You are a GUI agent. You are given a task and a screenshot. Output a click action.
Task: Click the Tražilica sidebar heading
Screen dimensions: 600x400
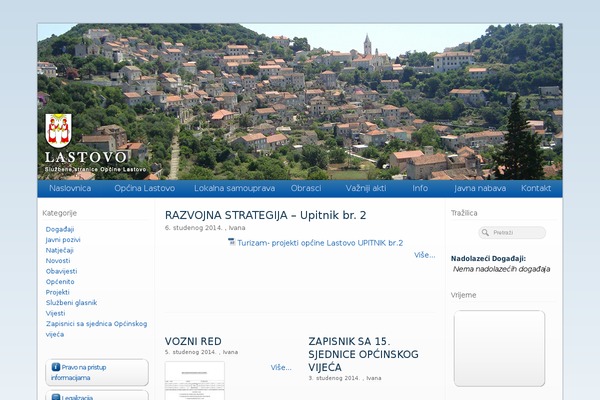click(464, 213)
